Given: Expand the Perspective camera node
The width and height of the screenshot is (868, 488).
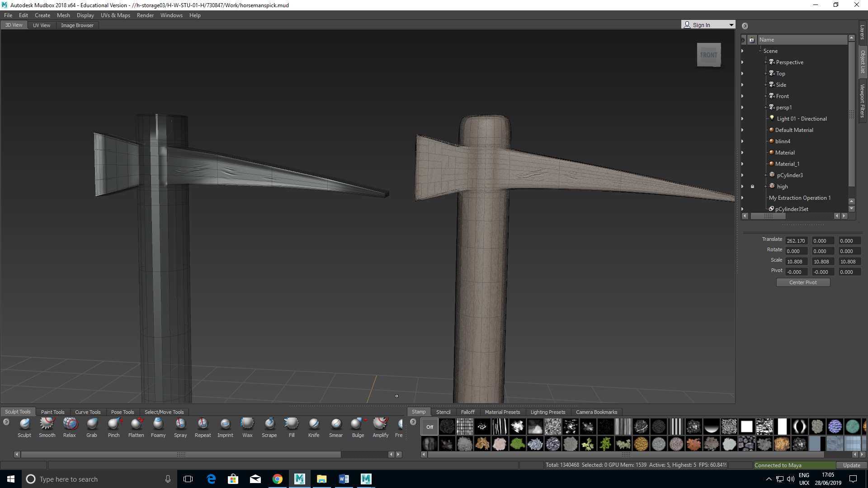Looking at the screenshot, I should pos(765,62).
